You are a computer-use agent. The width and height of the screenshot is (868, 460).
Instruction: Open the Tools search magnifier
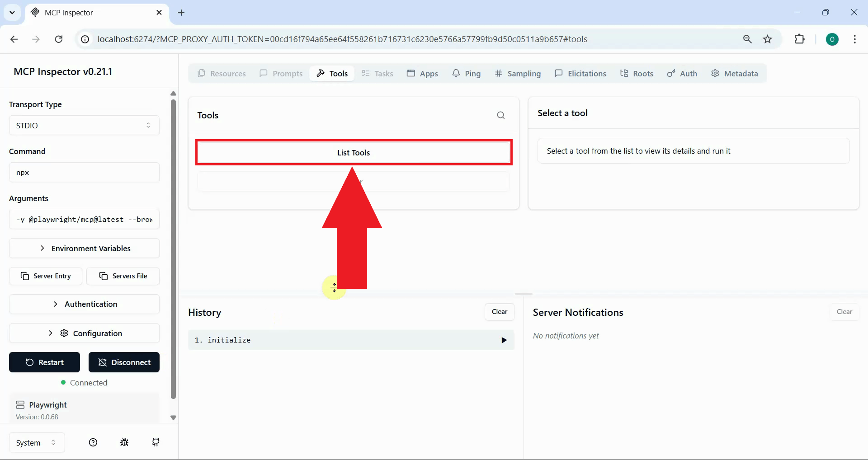point(501,115)
